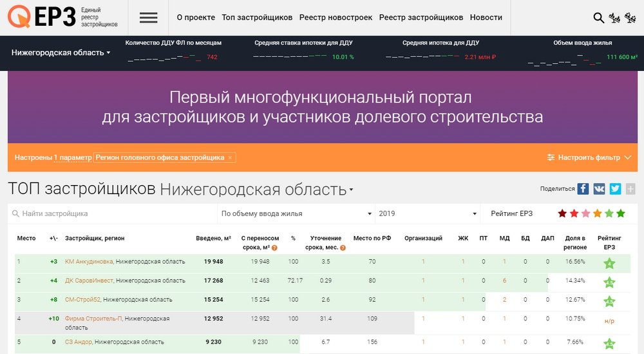Open developer link 'КМ Анкудиновка'
Viewport: 644px width, 354px height.
(89, 262)
